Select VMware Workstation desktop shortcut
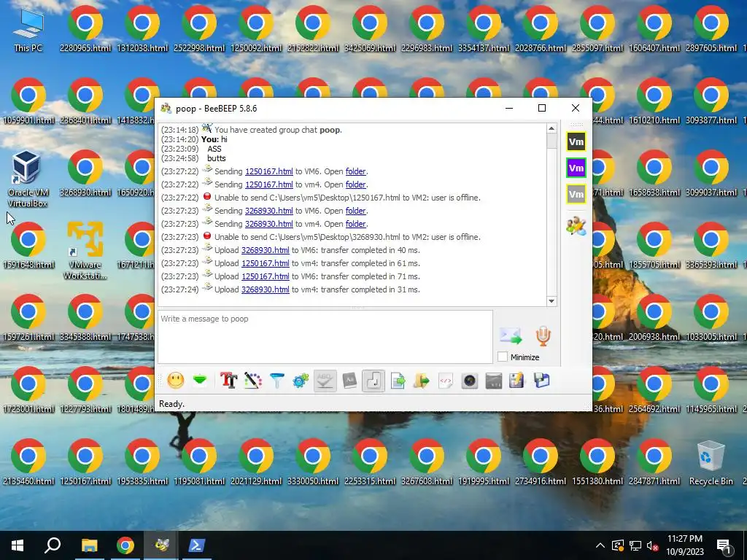This screenshot has height=560, width=747. coord(85,251)
